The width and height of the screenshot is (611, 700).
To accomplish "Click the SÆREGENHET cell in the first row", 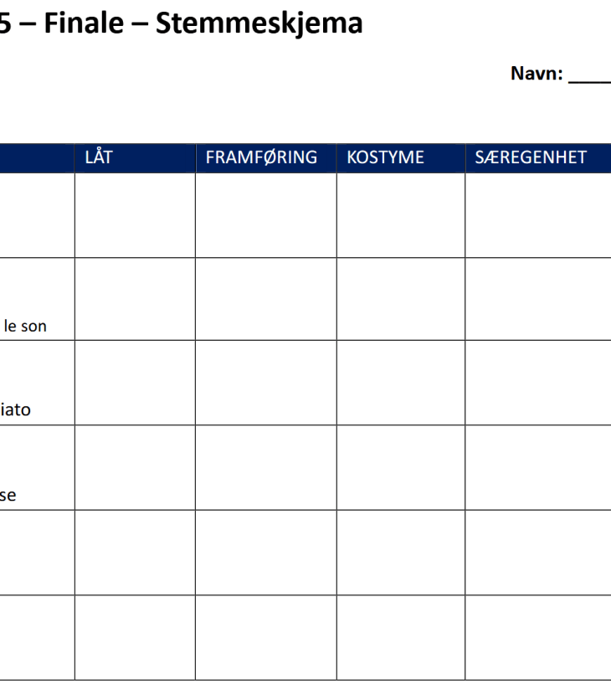I will pyautogui.click(x=537, y=215).
